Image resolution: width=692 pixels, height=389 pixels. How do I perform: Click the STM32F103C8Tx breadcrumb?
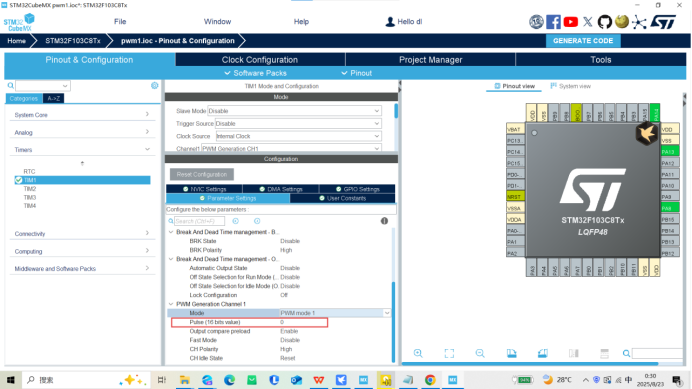pos(73,41)
